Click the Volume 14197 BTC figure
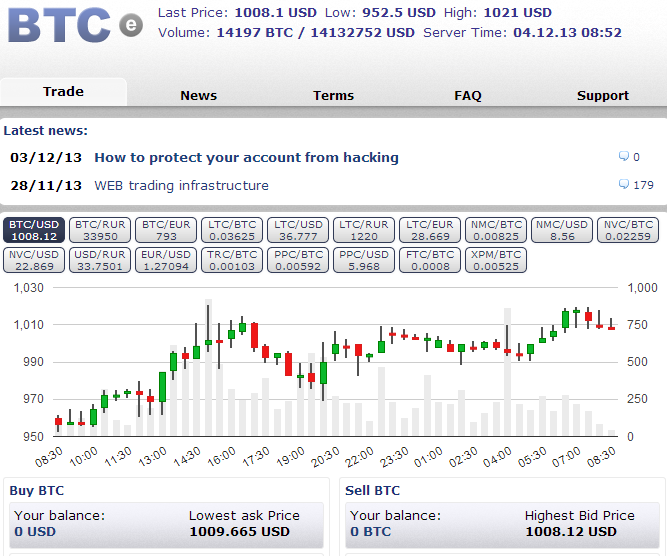Image resolution: width=667 pixels, height=556 pixels. [x=255, y=33]
